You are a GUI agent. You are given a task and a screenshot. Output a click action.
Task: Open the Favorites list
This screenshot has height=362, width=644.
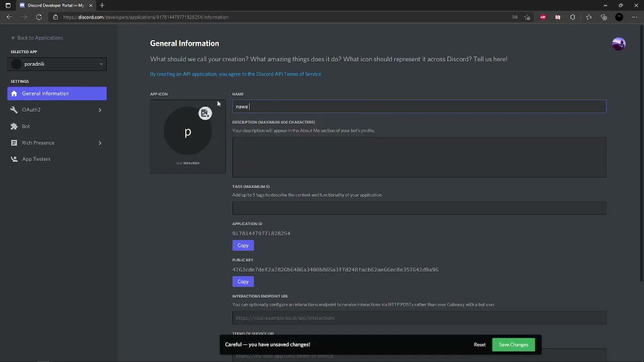click(589, 17)
